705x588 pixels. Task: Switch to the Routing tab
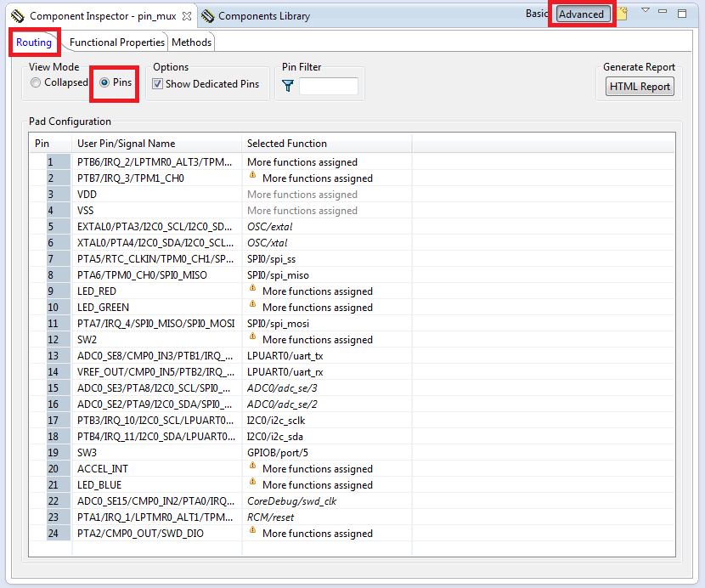pos(34,42)
